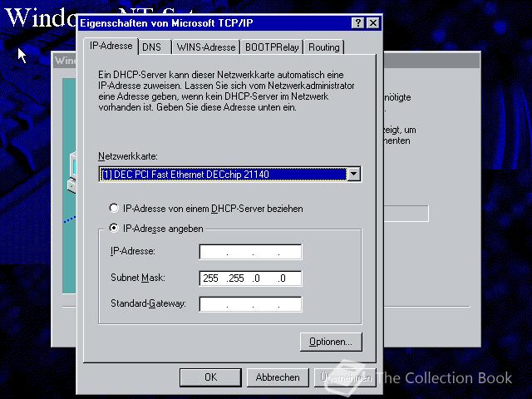The width and height of the screenshot is (532, 399).
Task: Click the Subnet Mask label
Action: [x=138, y=278]
